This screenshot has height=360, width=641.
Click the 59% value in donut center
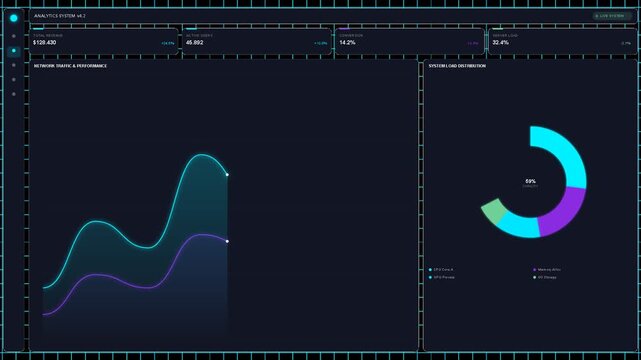530,181
